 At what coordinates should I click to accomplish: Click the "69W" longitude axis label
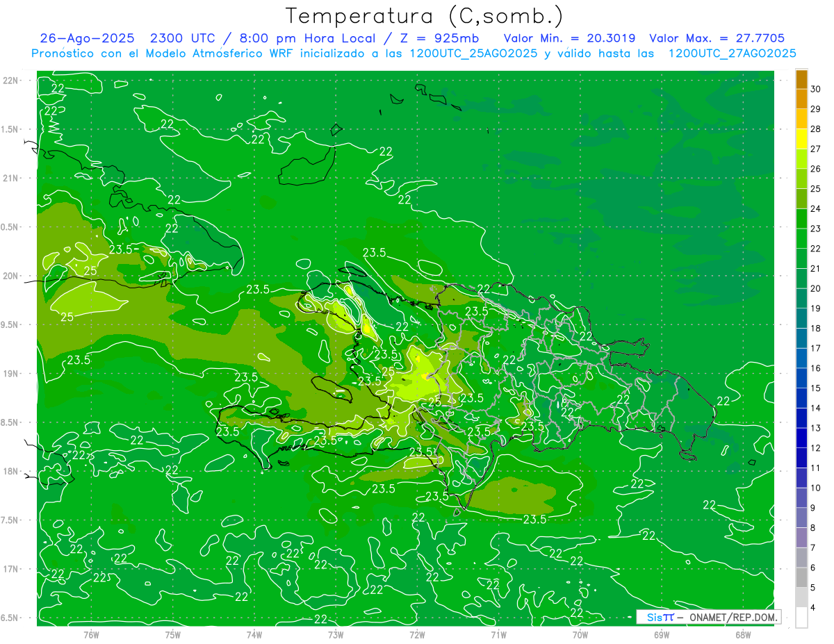pyautogui.click(x=661, y=635)
